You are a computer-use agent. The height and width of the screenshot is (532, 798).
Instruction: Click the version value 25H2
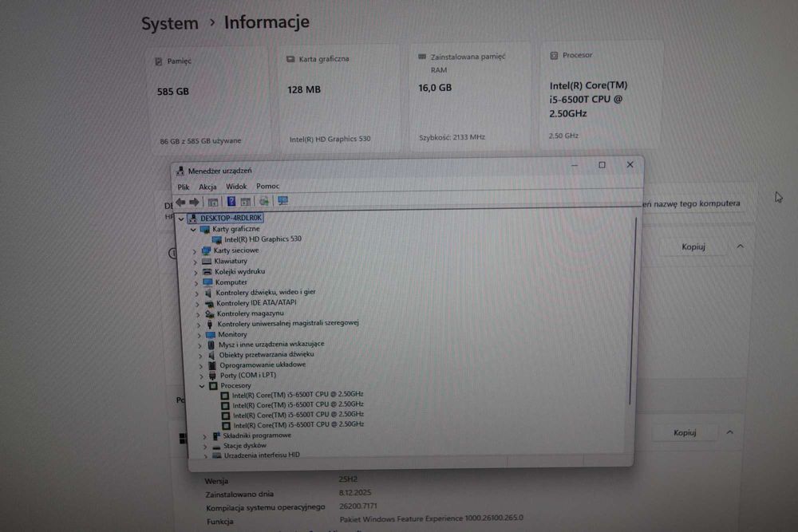[x=348, y=479]
